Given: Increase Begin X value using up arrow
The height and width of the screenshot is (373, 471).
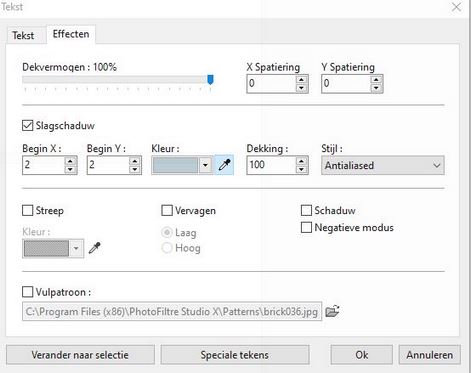Looking at the screenshot, I should coord(70,161).
